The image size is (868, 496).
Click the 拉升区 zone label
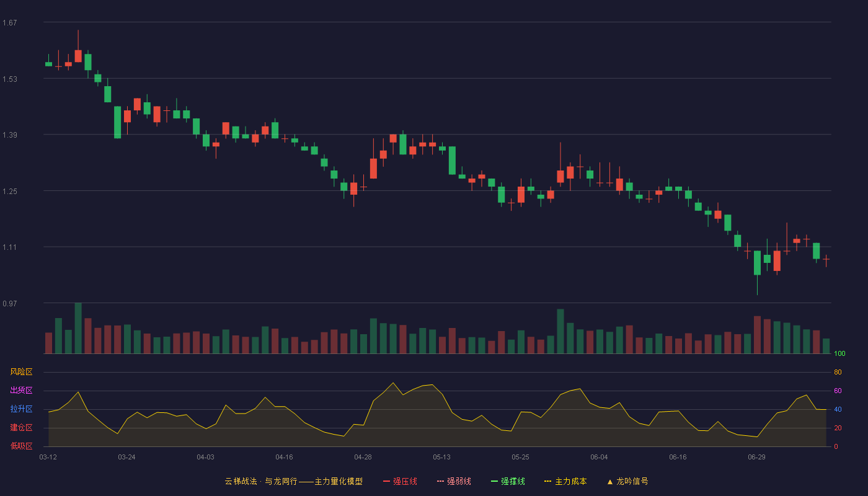[x=21, y=409]
